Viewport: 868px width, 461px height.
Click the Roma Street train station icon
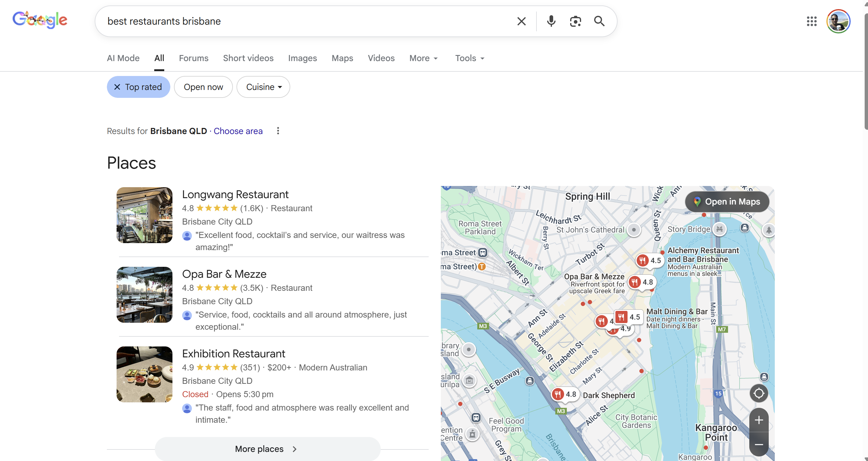coord(482,253)
